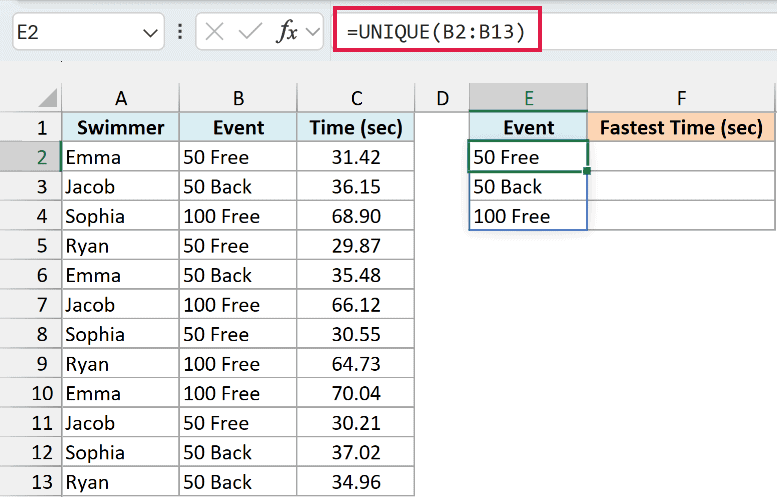The height and width of the screenshot is (497, 777).
Task: Click the Name Box showing E2
Action: pos(88,32)
